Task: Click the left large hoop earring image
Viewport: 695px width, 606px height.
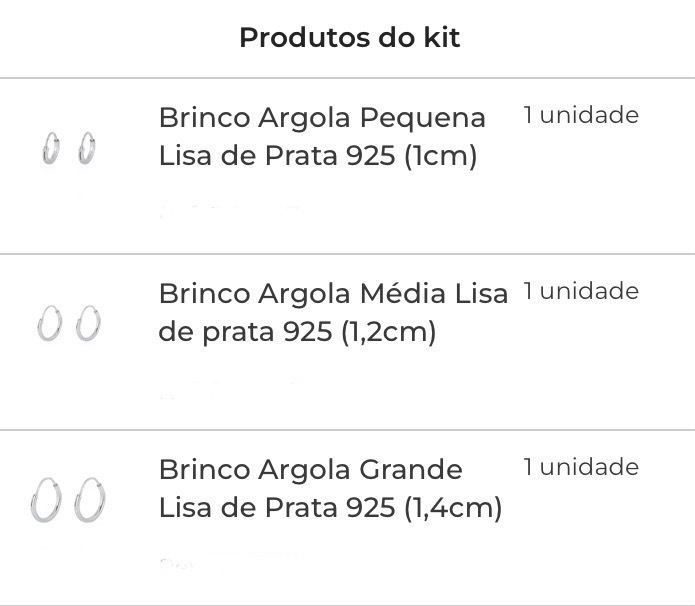Action: click(47, 500)
